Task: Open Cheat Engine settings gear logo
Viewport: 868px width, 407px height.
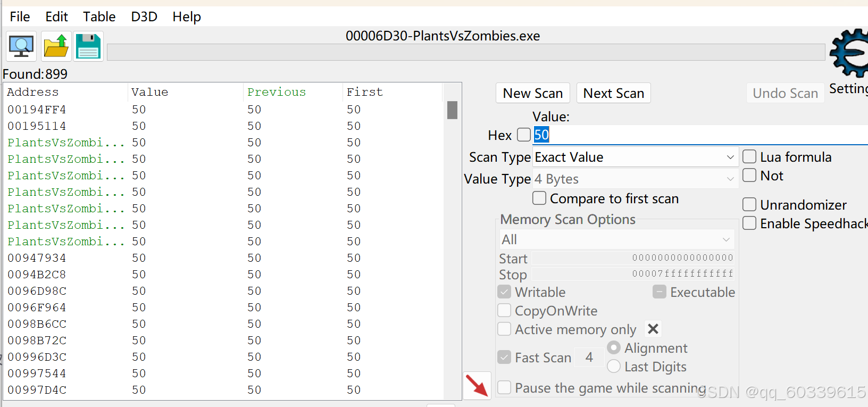Action: 849,53
